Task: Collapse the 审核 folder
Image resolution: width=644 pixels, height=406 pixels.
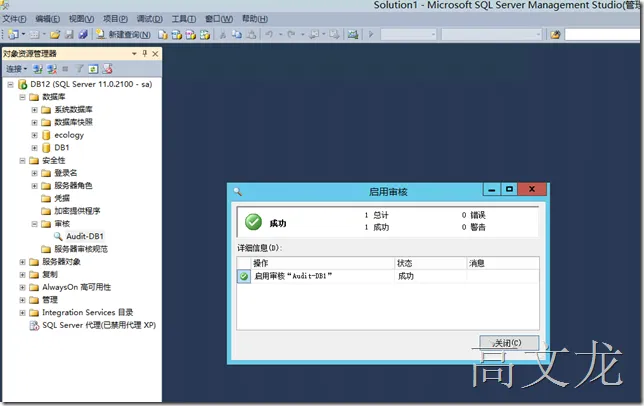Action: tap(34, 224)
